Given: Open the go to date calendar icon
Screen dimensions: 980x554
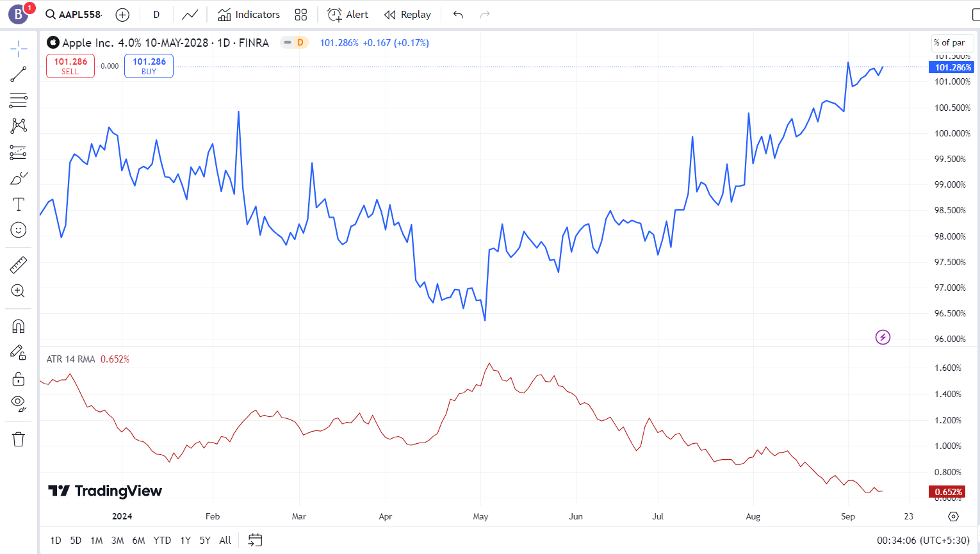Looking at the screenshot, I should tap(255, 541).
